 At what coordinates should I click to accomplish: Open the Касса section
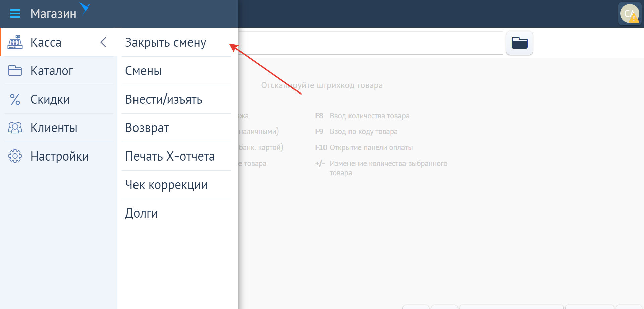tap(59, 42)
